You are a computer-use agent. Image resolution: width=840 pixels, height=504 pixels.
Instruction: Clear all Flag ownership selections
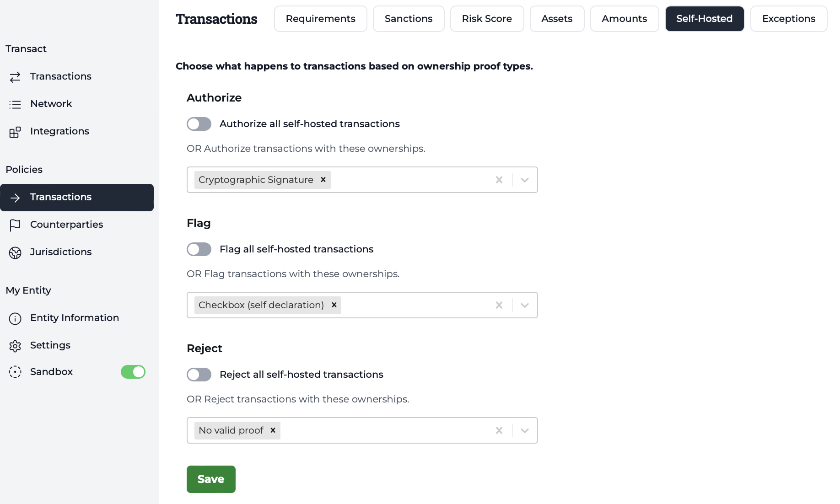click(x=499, y=305)
